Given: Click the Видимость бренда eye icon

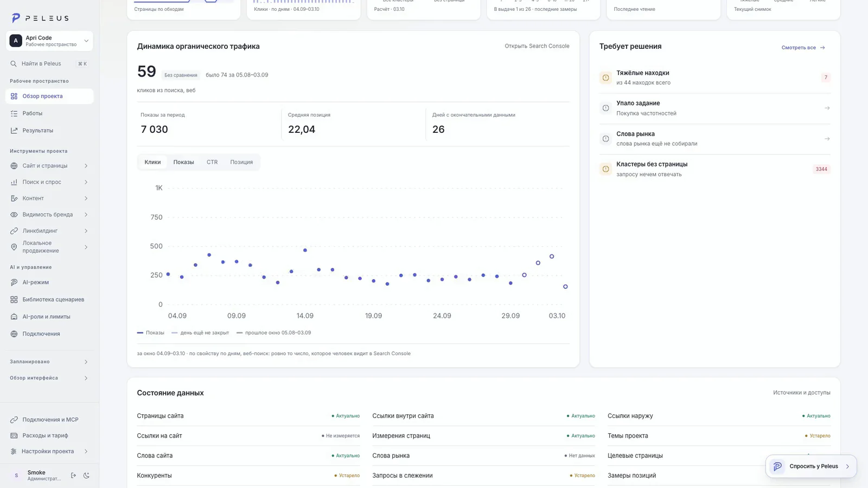Looking at the screenshot, I should click(x=14, y=215).
